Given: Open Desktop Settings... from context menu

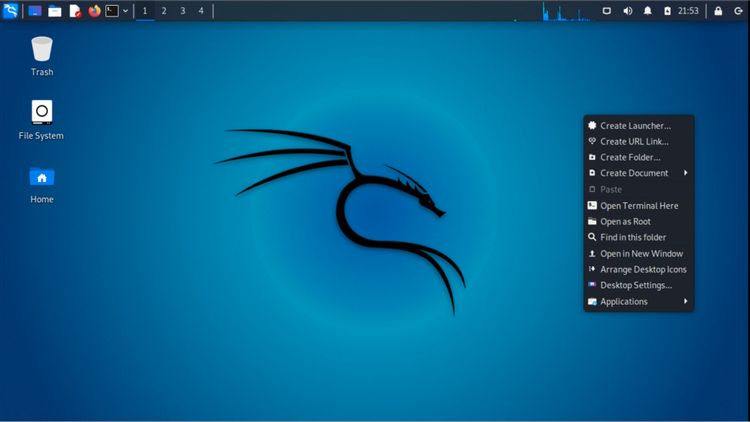Looking at the screenshot, I should point(639,285).
